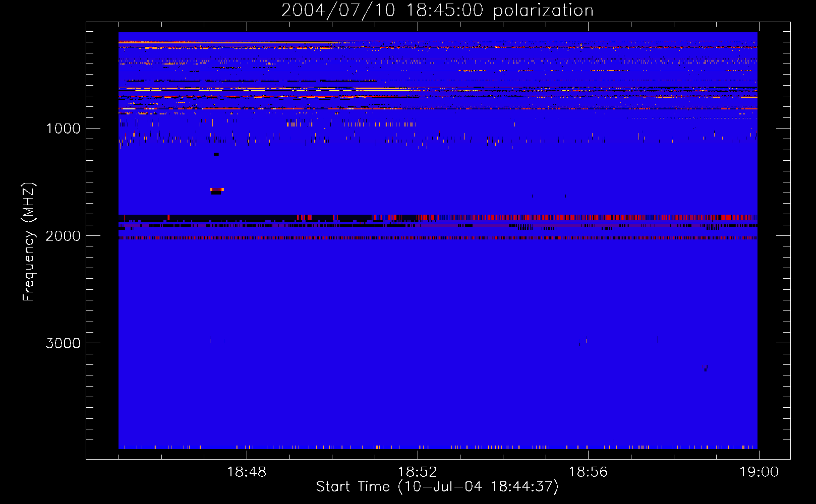Screen dimensions: 816x504
Task: Click the '3000' frequency tick label
Action: tap(63, 343)
